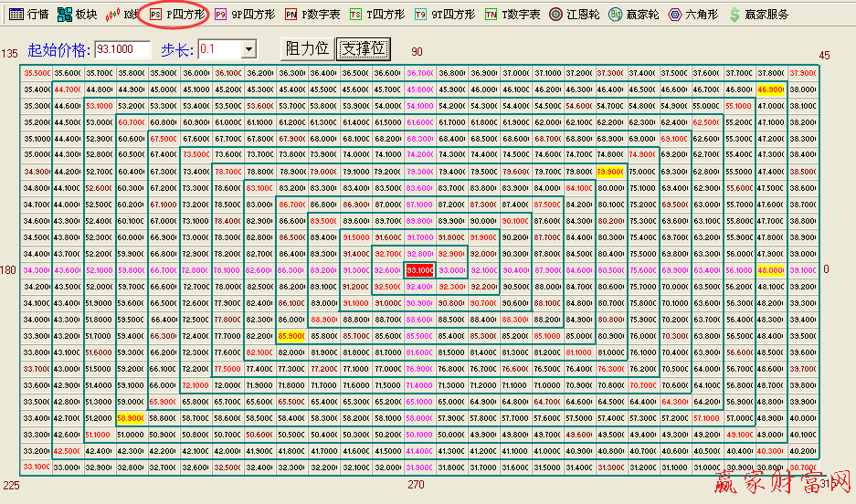The image size is (856, 504).
Task: Open the 9P四方形 tool
Action: tap(244, 15)
